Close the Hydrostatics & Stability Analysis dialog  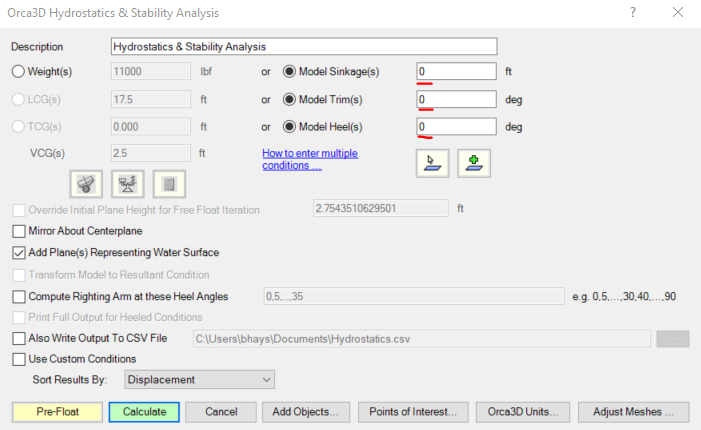[x=678, y=13]
